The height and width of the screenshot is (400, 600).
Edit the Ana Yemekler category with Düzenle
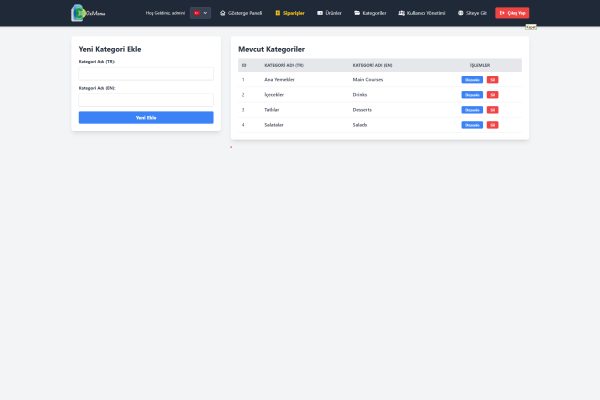[x=472, y=79]
